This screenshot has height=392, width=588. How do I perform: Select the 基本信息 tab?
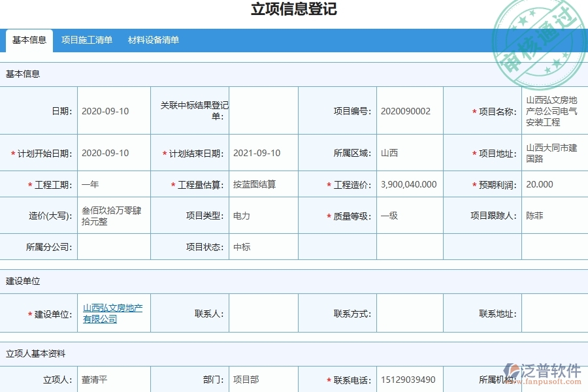click(x=29, y=41)
